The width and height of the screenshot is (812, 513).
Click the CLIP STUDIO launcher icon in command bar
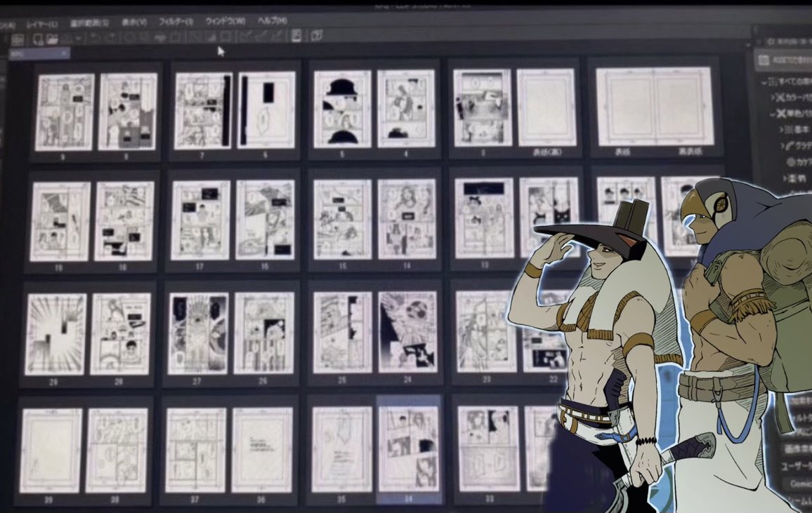click(x=18, y=40)
